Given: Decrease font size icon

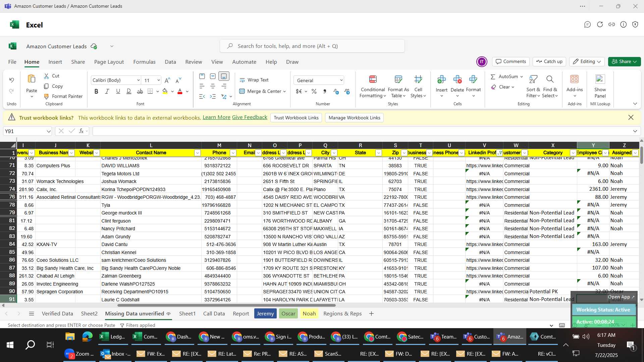Looking at the screenshot, I should pos(178,80).
